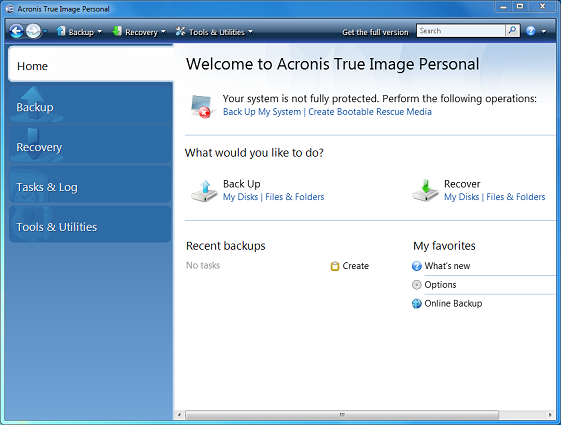Screen dimensions: 561x425
Task: Open Files & Folders link under Back Up
Action: 294,197
